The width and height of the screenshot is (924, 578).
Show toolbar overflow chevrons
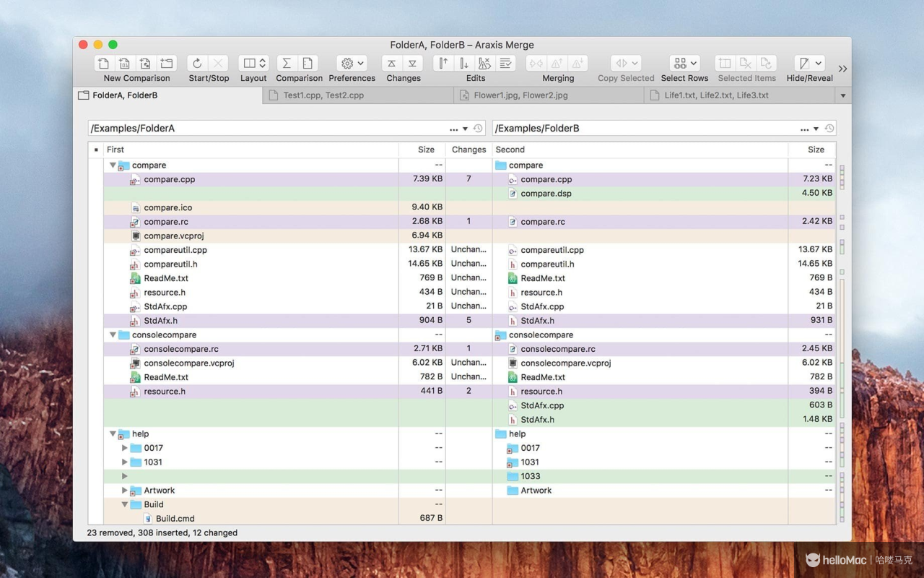coord(842,69)
